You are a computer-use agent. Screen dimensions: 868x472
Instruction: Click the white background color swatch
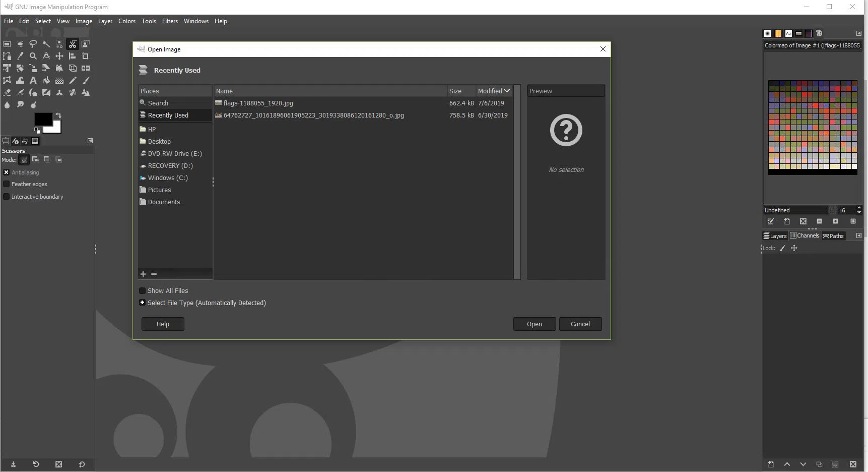point(56,128)
